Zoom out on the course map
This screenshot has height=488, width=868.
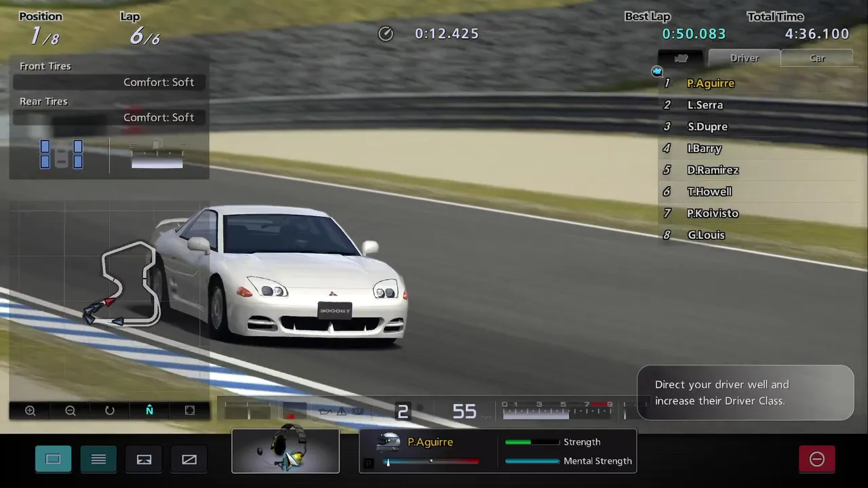(x=70, y=410)
